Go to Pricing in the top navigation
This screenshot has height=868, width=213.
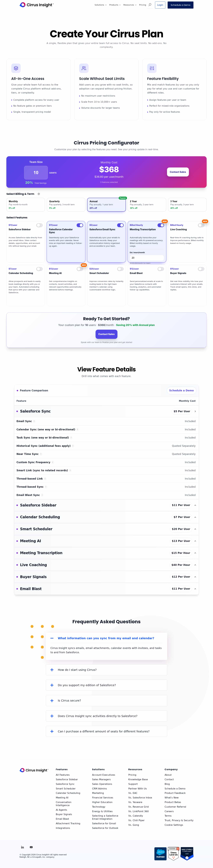(142, 5)
